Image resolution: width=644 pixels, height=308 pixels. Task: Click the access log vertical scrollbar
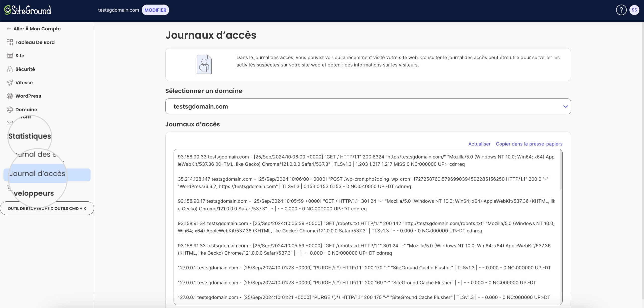(561, 170)
